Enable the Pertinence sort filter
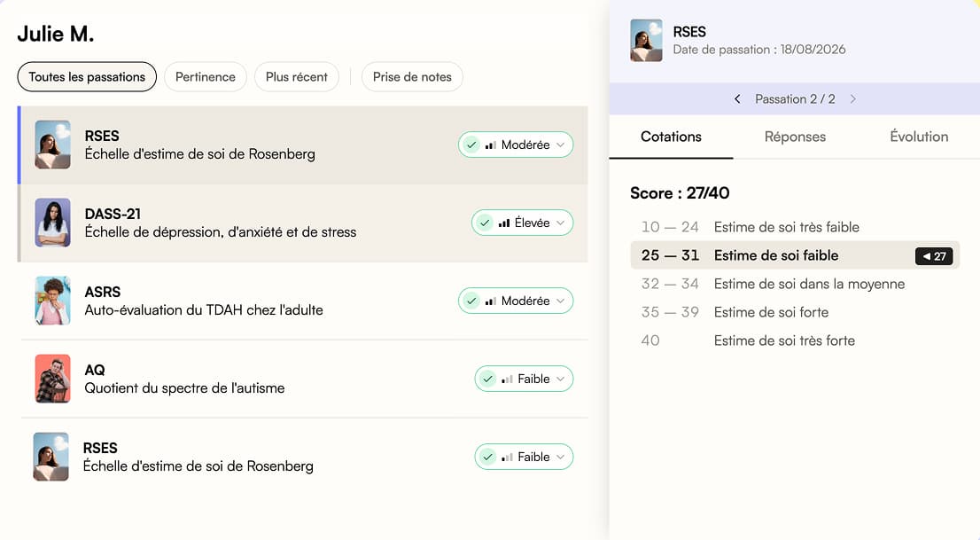 pyautogui.click(x=206, y=77)
